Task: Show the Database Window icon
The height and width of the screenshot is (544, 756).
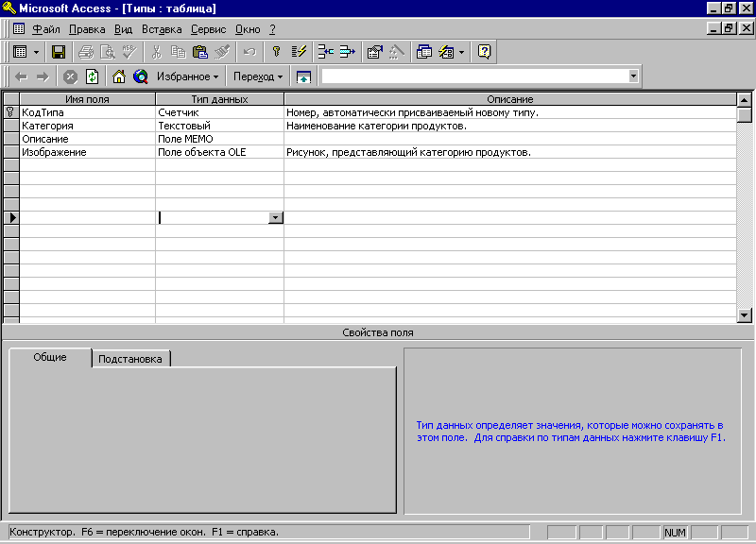Action: click(423, 52)
